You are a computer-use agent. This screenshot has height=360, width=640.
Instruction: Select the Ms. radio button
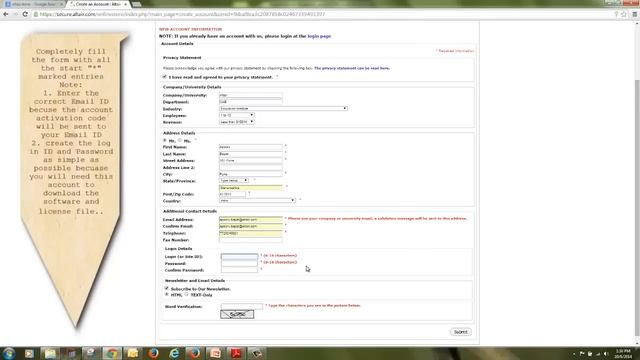[x=180, y=140]
